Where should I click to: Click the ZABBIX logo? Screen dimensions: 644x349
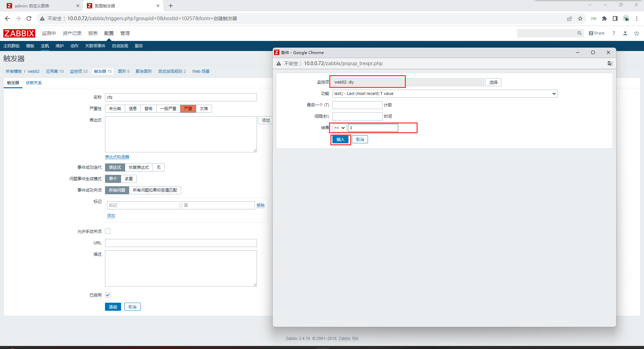[x=19, y=33]
